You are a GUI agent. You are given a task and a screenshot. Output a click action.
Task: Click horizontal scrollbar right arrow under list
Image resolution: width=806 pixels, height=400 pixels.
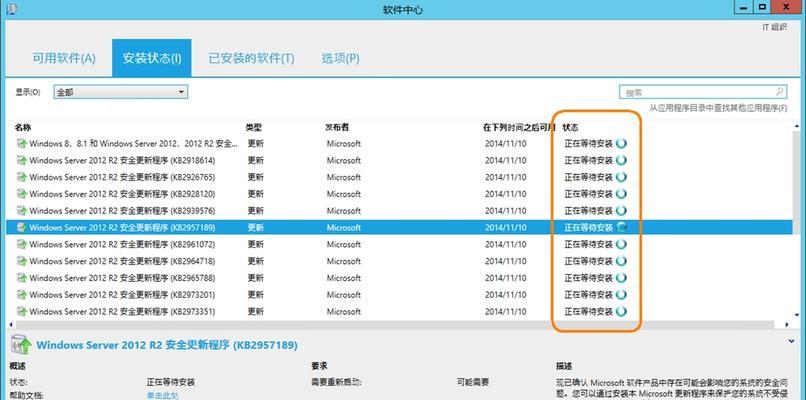787,325
